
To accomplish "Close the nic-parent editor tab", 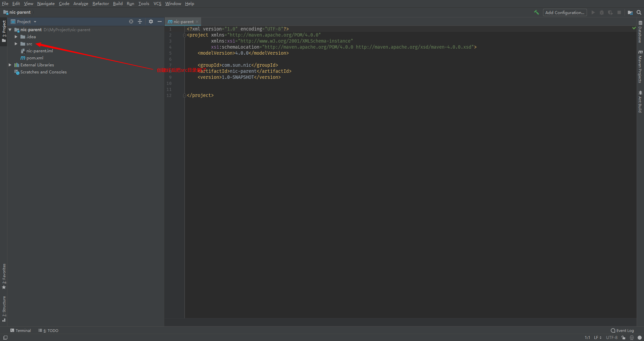I will pos(197,22).
